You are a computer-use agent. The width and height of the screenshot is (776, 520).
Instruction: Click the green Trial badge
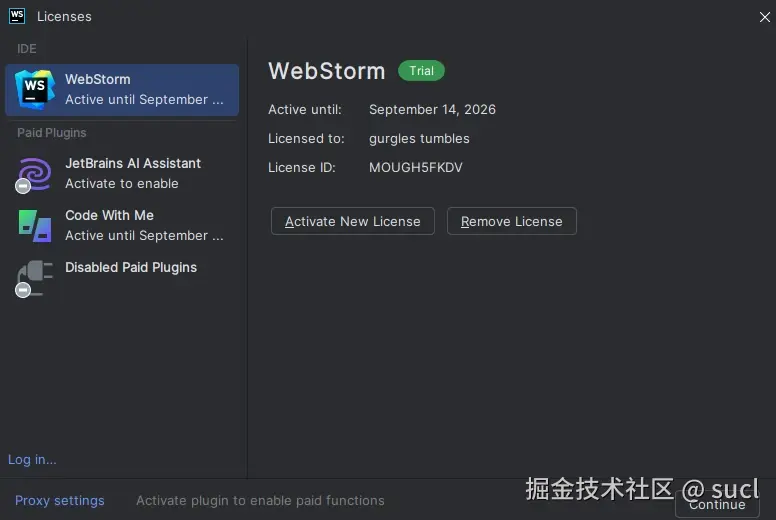pos(421,71)
